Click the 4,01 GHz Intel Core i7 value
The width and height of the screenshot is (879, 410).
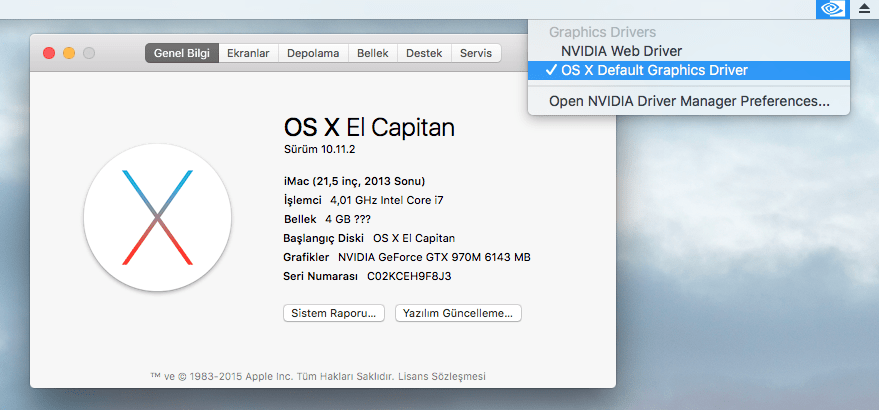pos(387,200)
